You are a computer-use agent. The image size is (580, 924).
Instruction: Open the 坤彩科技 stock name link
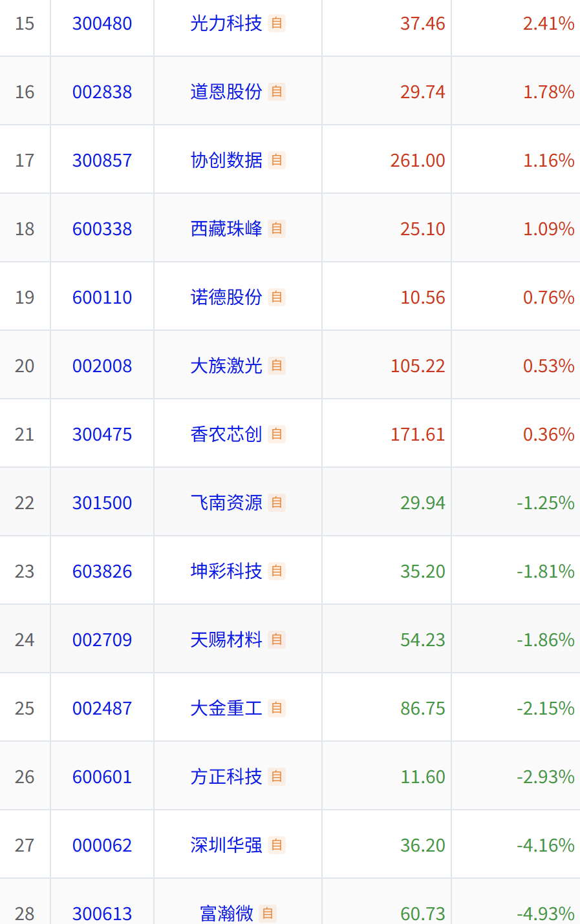point(226,571)
